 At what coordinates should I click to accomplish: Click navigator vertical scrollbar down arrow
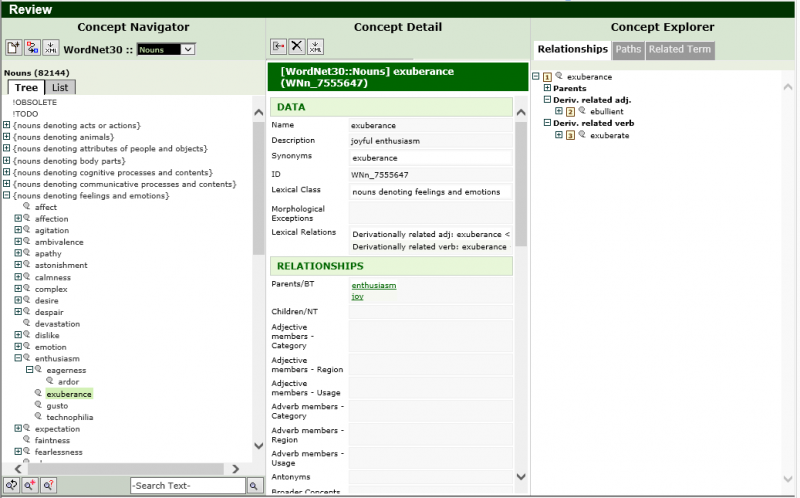point(259,445)
